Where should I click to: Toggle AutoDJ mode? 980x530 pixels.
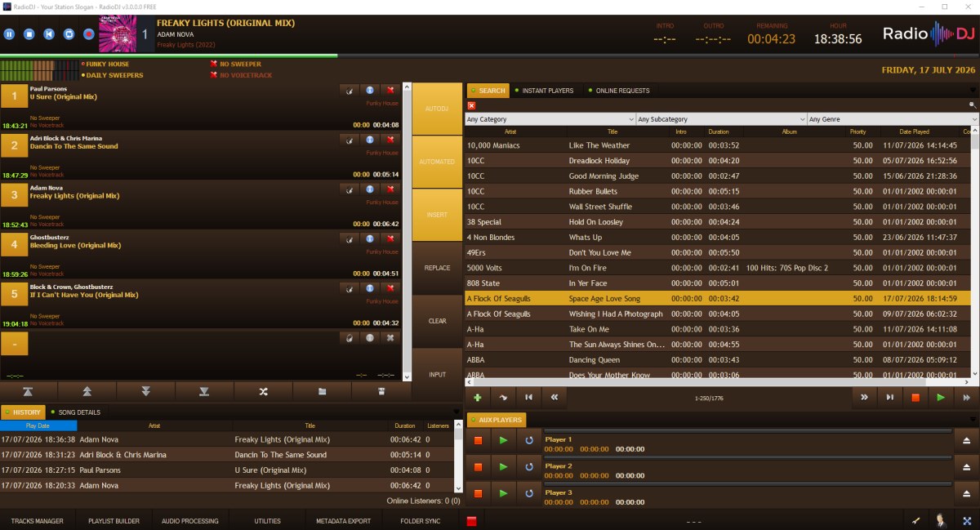tap(438, 109)
